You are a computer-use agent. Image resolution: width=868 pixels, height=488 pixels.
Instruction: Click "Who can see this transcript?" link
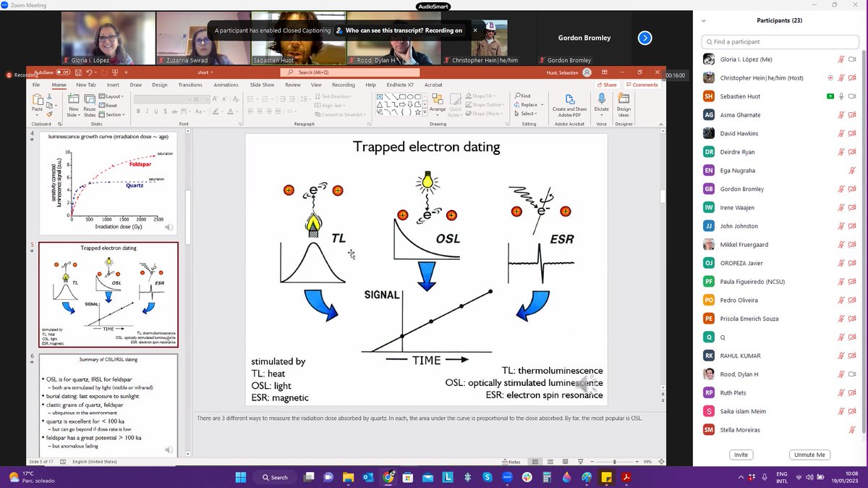point(383,30)
